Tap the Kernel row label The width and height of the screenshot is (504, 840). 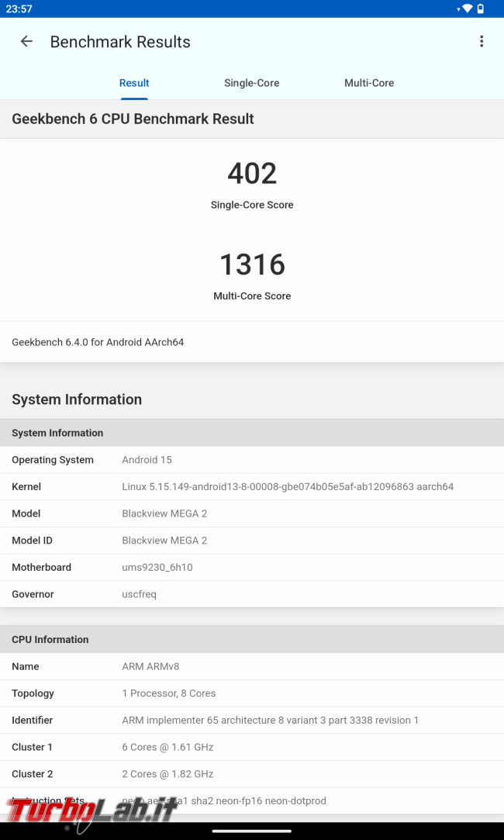click(x=26, y=486)
